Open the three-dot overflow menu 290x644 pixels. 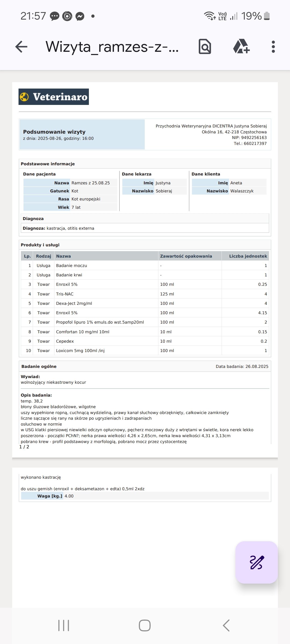273,47
